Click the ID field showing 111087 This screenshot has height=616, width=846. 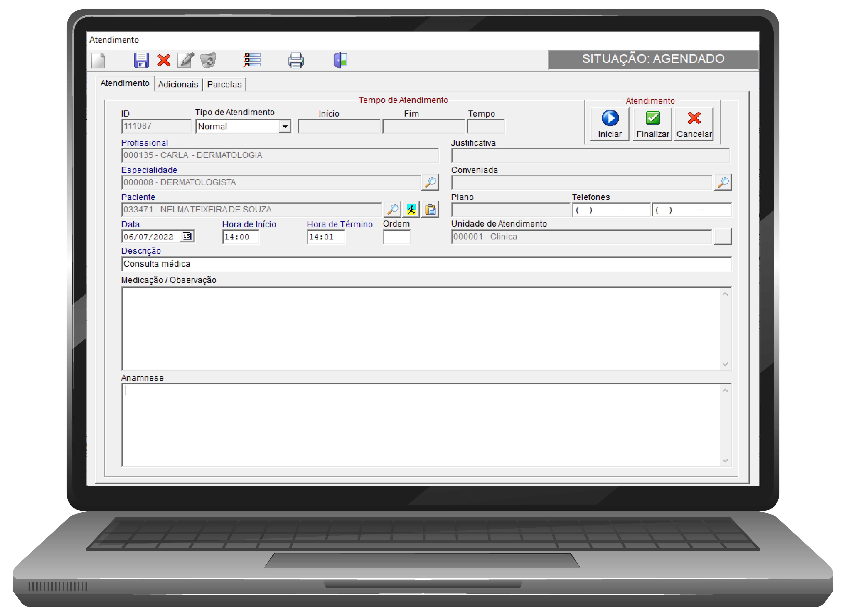pos(156,126)
